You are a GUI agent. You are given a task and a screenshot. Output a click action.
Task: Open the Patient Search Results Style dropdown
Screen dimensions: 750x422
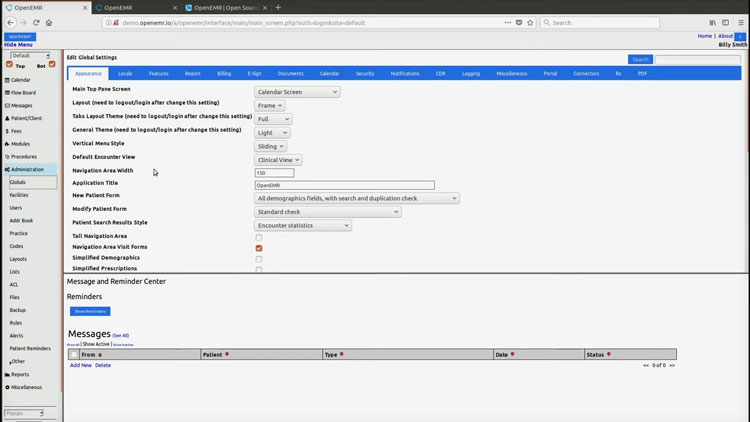pyautogui.click(x=303, y=225)
